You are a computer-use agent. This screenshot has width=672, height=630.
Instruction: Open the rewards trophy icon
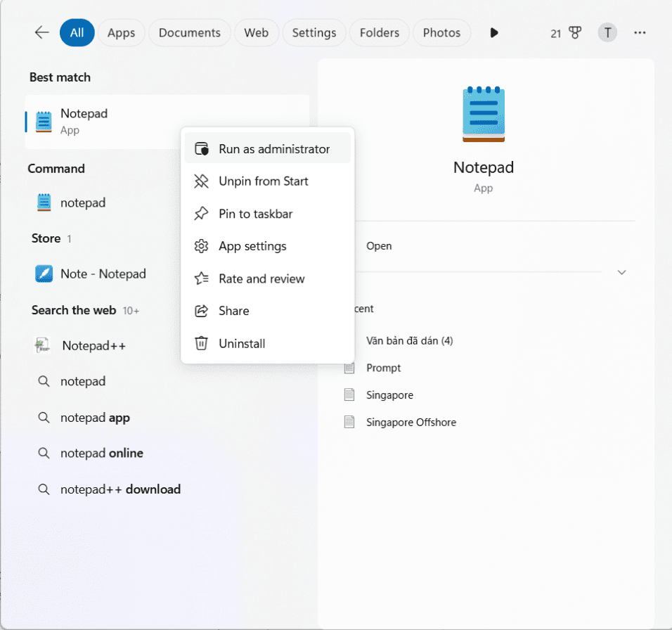click(575, 32)
